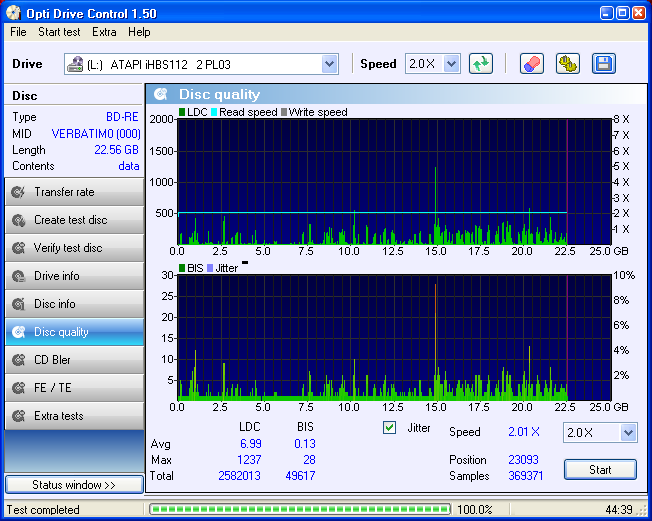Click the Create test disc icon
Viewport: 652px width, 521px height.
pyautogui.click(x=18, y=220)
